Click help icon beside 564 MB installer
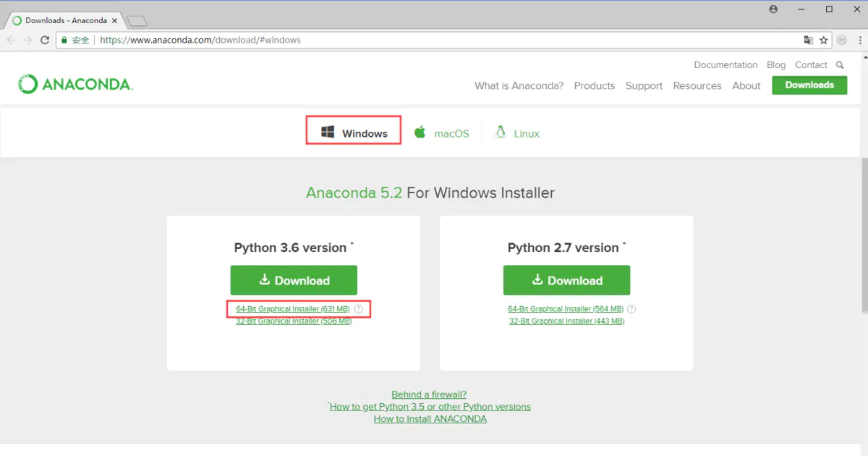 click(632, 309)
